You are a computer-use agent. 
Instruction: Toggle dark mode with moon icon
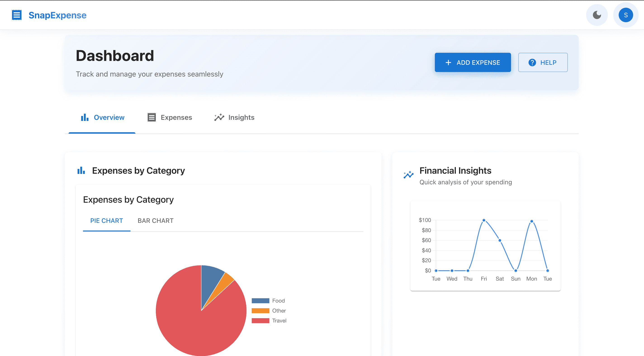[x=597, y=15]
